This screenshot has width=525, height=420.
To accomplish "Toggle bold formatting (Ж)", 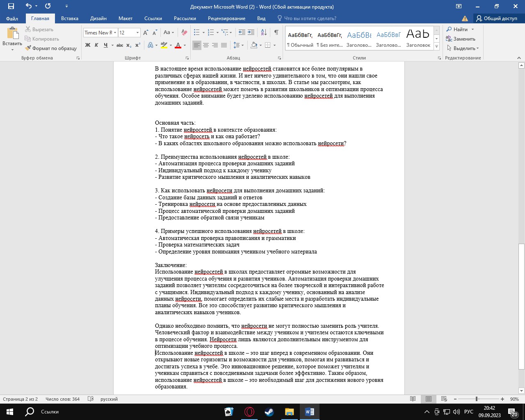I will click(88, 45).
